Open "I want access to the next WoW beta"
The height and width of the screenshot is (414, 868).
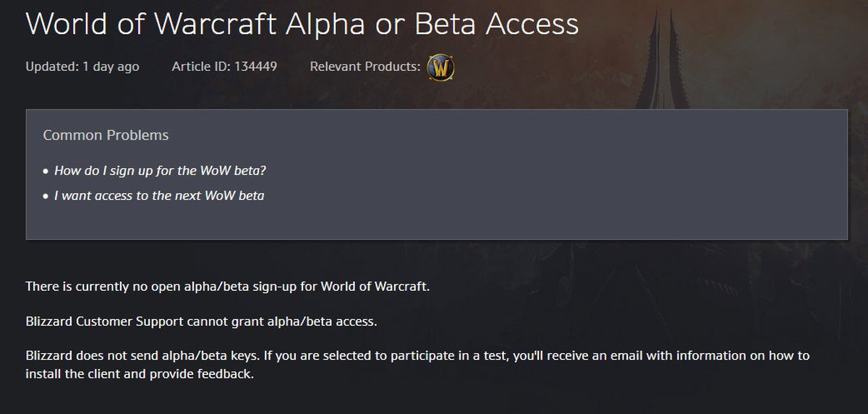point(159,195)
